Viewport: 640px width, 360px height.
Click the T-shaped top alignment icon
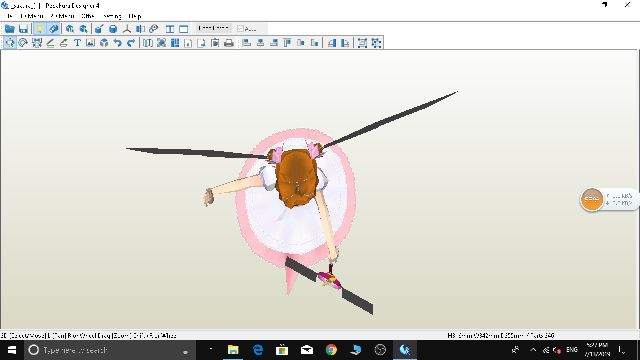pos(287,42)
